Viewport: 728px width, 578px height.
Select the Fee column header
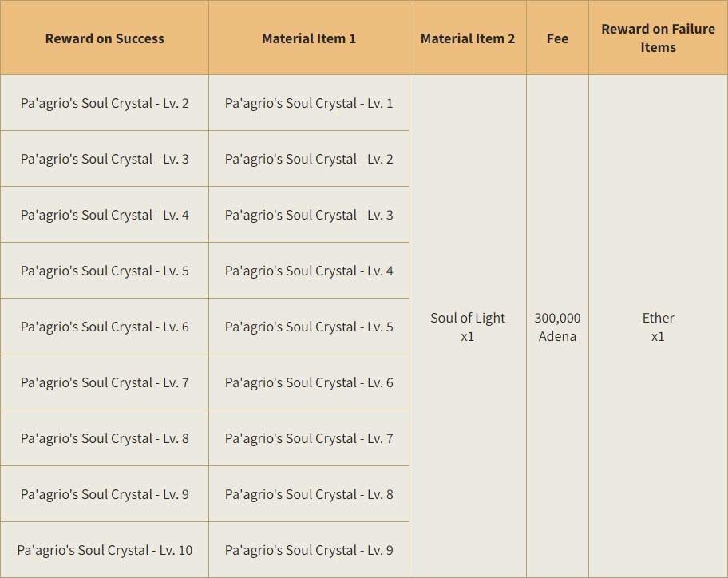[x=557, y=38]
